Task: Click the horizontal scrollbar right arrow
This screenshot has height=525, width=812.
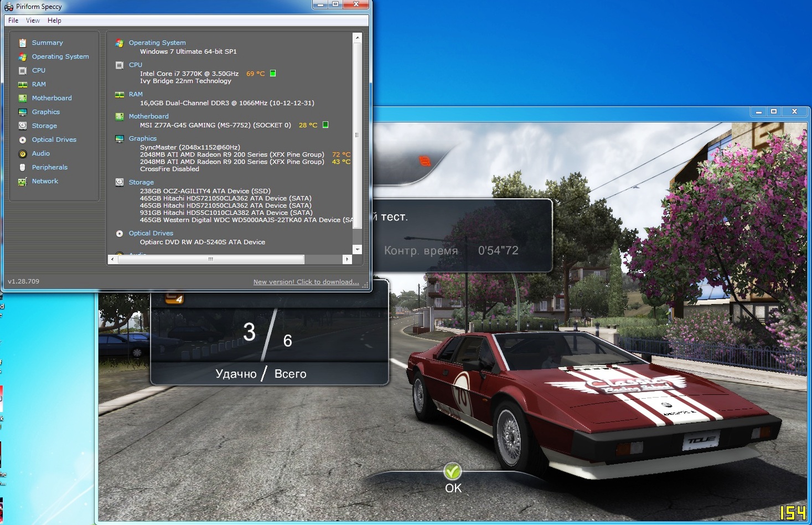Action: pos(348,259)
